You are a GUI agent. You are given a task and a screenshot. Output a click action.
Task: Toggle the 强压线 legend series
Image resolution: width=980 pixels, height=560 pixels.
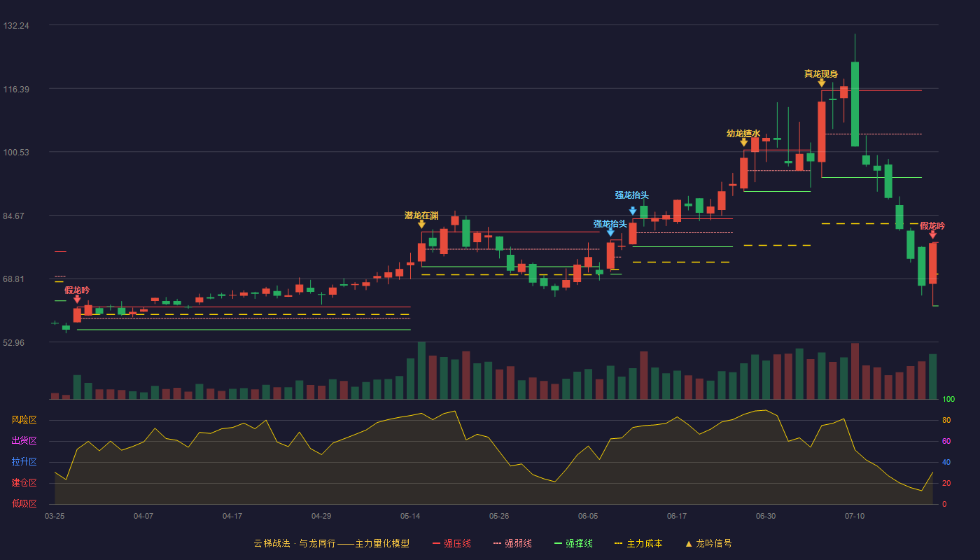pyautogui.click(x=451, y=543)
